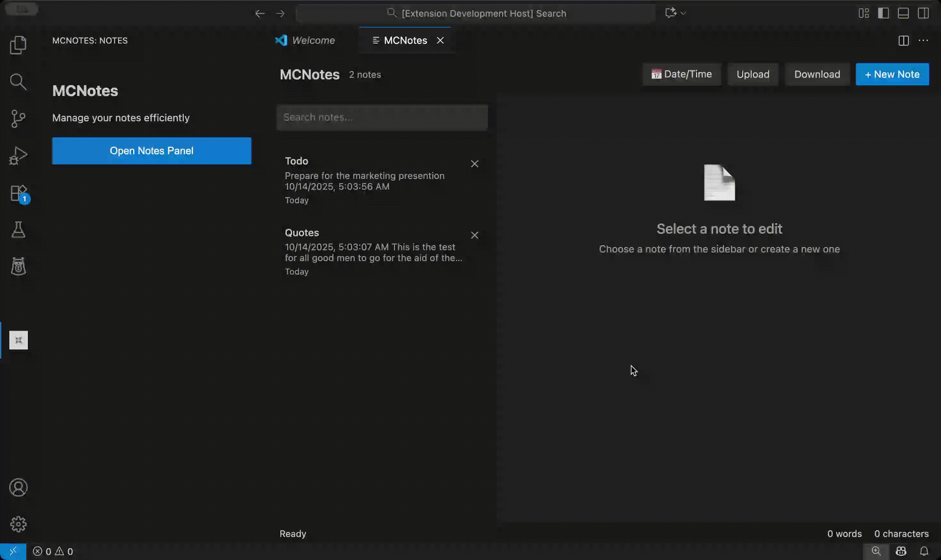Open the Accounts icon
Image resolution: width=941 pixels, height=560 pixels.
point(18,488)
